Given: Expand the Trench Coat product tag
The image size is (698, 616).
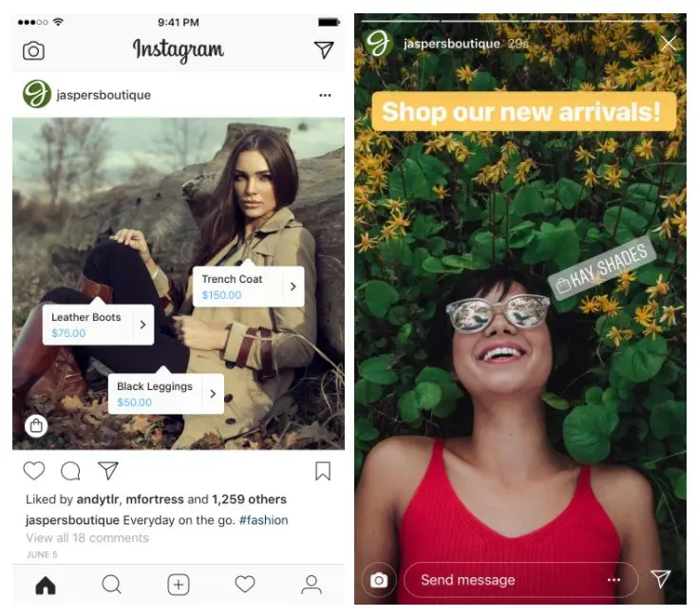Looking at the screenshot, I should [249, 287].
